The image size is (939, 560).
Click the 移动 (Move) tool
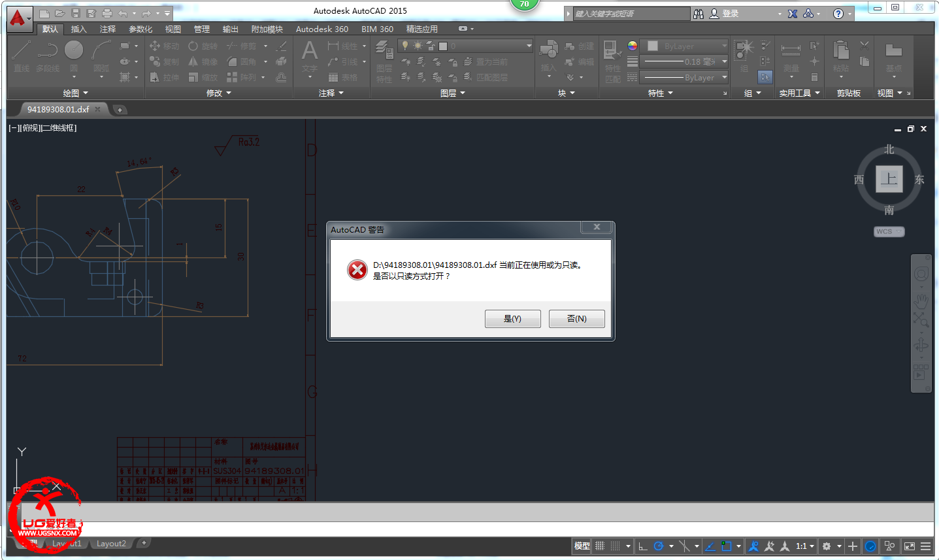coord(164,46)
